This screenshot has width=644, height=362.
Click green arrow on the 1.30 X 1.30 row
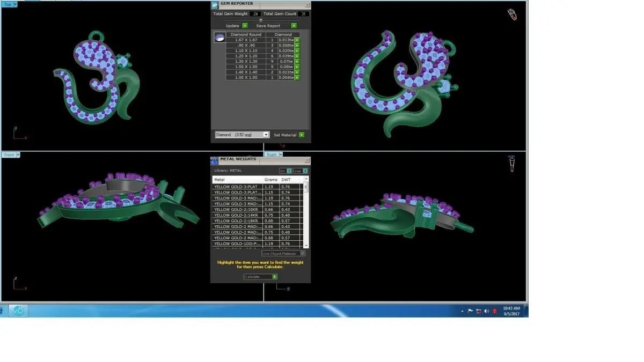(x=297, y=62)
